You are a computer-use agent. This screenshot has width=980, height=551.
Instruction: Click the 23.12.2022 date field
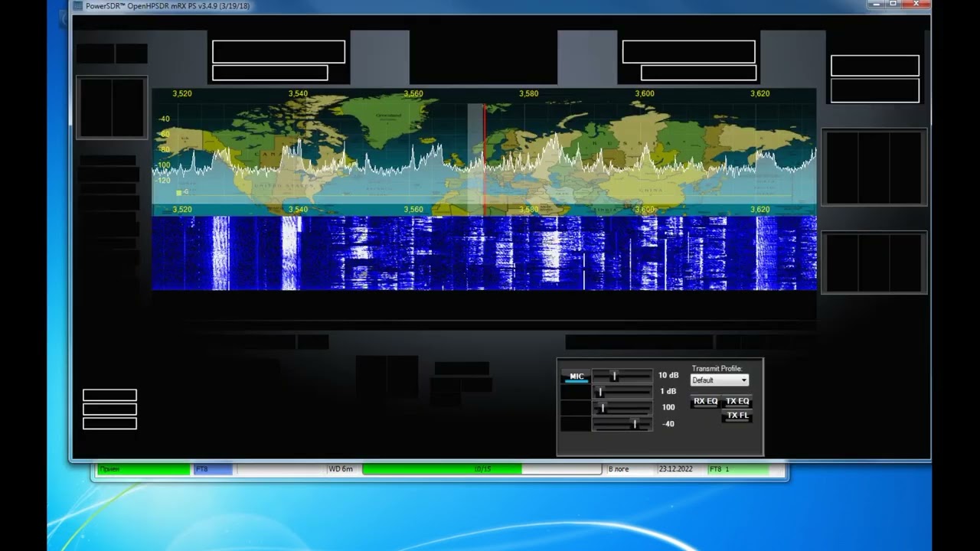[x=681, y=469]
